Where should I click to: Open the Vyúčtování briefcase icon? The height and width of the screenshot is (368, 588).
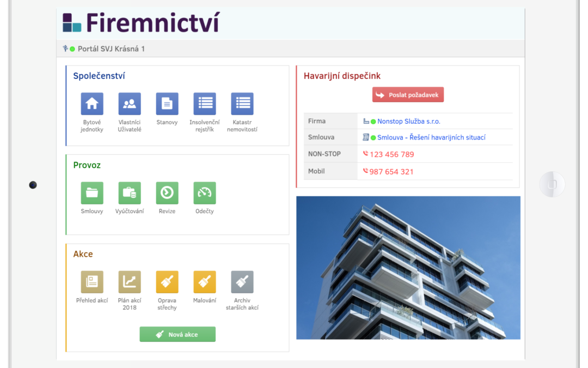click(130, 193)
